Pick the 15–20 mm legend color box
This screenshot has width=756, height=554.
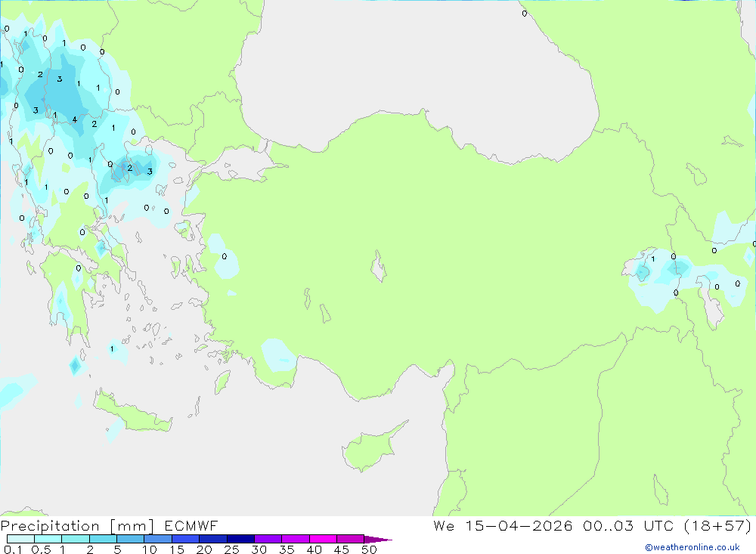[x=185, y=539]
